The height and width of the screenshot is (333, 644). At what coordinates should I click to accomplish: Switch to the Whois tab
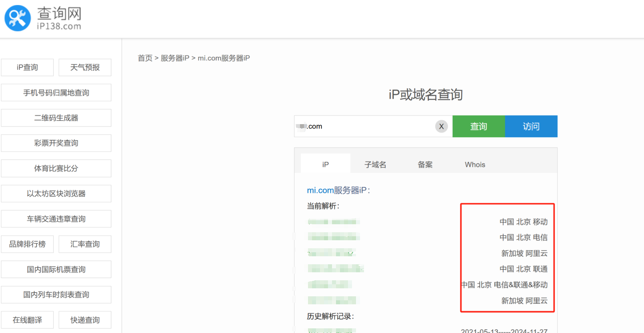pos(475,164)
